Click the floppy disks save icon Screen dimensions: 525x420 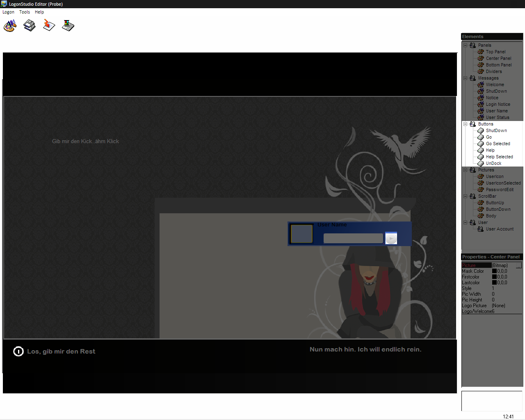coord(30,26)
